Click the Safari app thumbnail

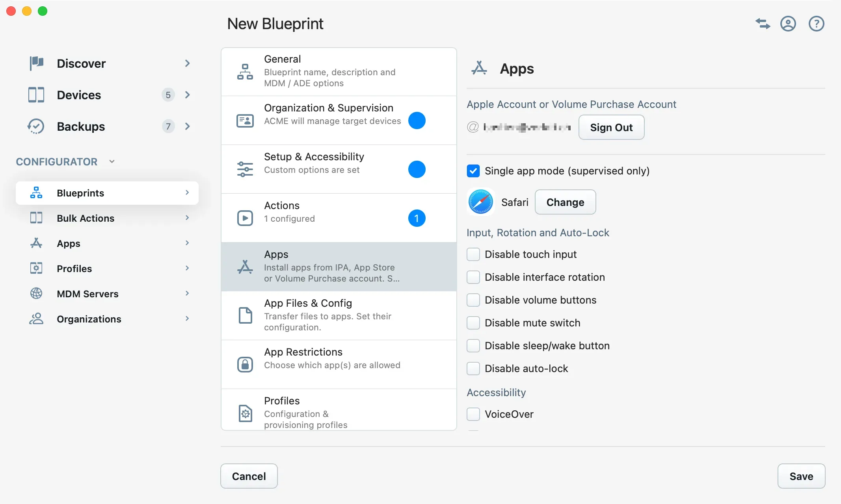pos(480,202)
